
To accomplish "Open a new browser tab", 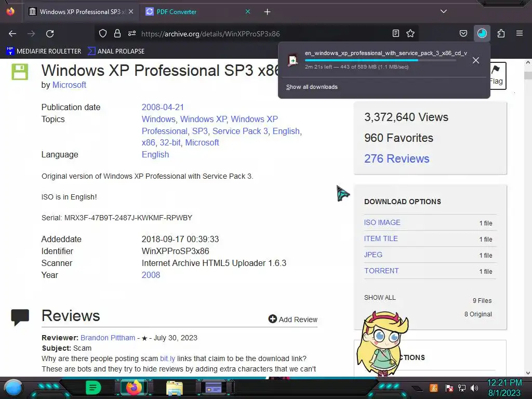I will pos(268,12).
